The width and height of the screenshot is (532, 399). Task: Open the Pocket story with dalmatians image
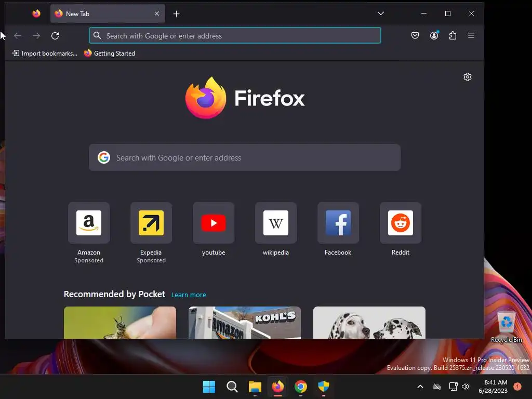tap(369, 322)
